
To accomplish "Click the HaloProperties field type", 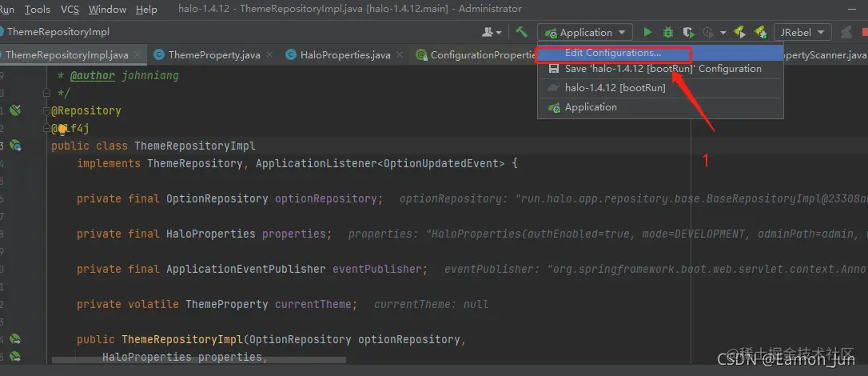I will pyautogui.click(x=211, y=234).
